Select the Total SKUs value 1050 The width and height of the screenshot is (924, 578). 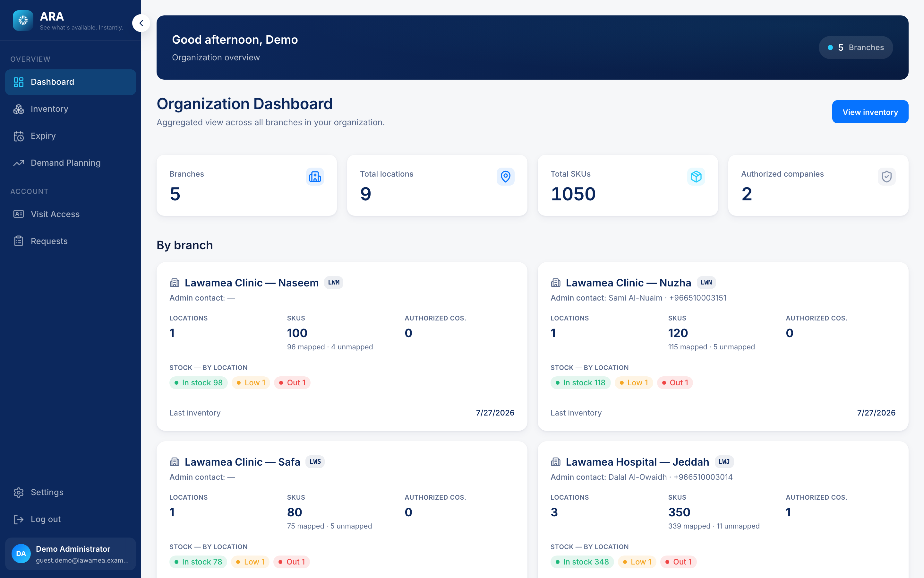(x=573, y=194)
